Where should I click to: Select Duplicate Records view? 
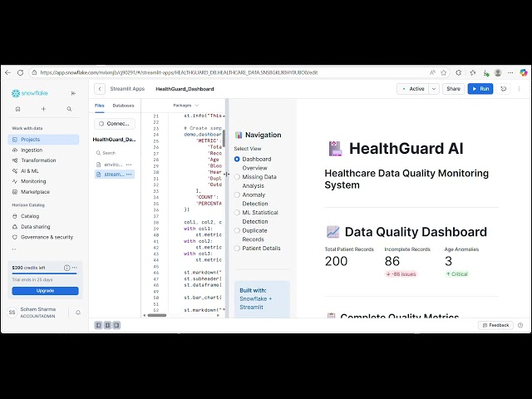[x=237, y=231]
